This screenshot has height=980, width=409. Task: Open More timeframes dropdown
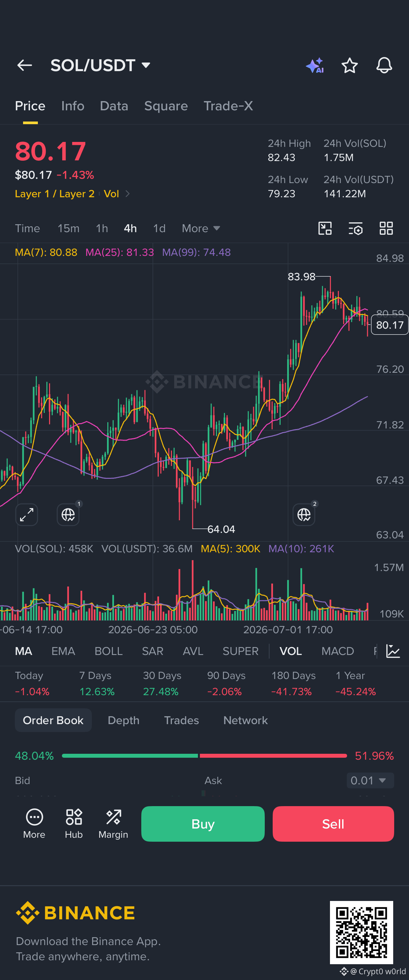pos(201,228)
